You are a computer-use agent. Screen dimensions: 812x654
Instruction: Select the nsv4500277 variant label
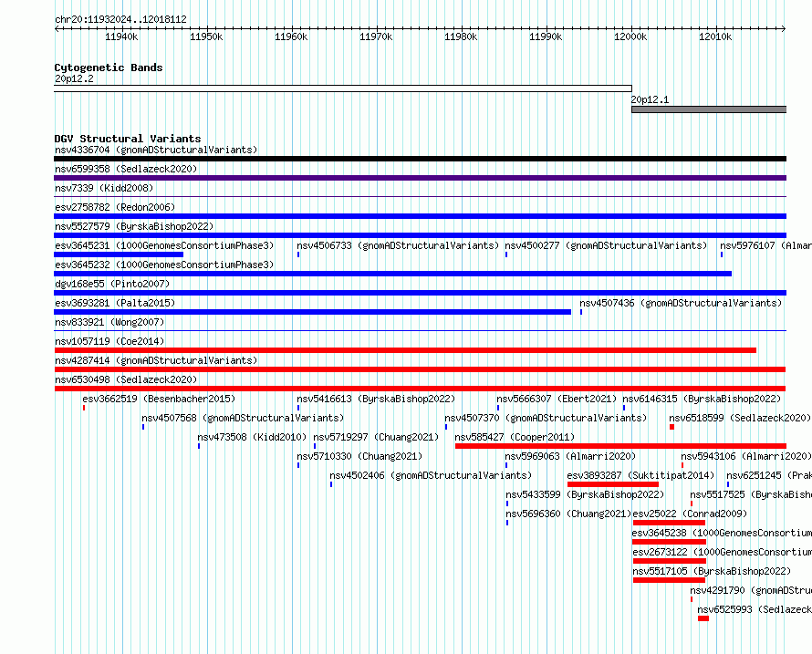[606, 246]
